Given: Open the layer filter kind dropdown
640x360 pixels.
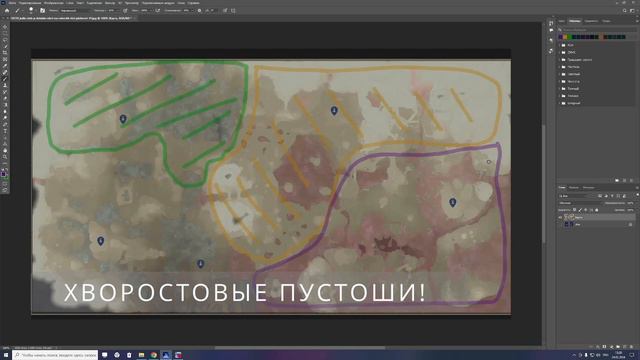Looking at the screenshot, I should click(x=576, y=196).
